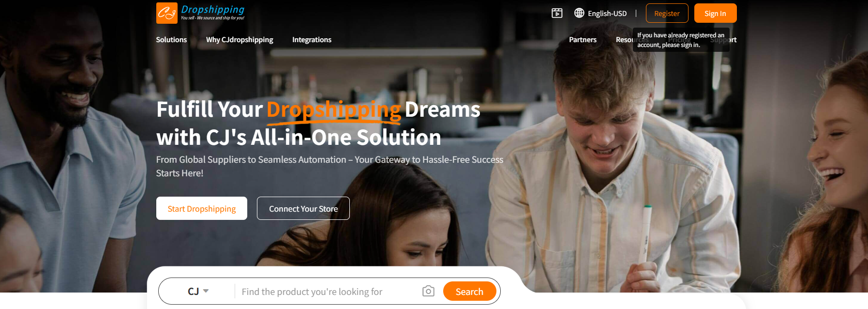Expand the CJ source dropdown arrow
The width and height of the screenshot is (868, 309).
point(206,291)
